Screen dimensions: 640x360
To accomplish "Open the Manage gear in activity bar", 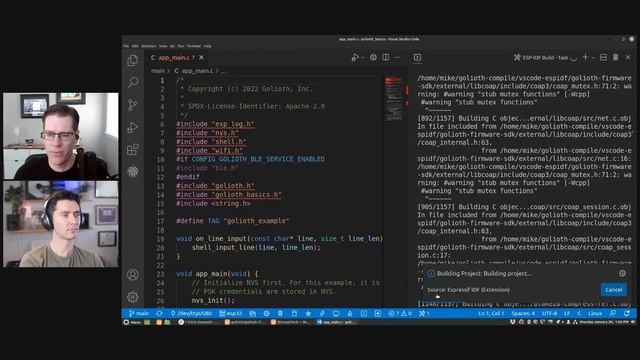I will 133,297.
